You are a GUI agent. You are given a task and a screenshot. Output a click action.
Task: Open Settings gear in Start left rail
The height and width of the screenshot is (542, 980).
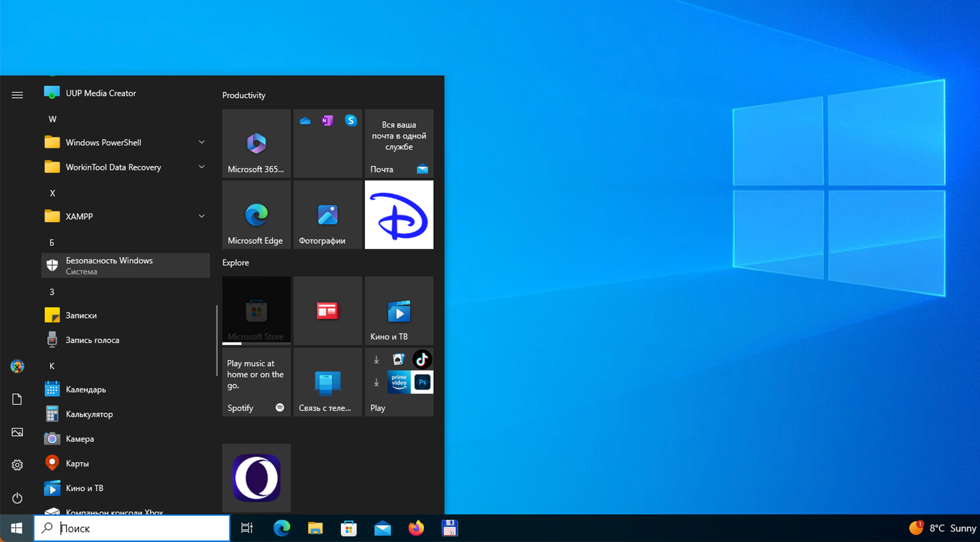pyautogui.click(x=17, y=466)
